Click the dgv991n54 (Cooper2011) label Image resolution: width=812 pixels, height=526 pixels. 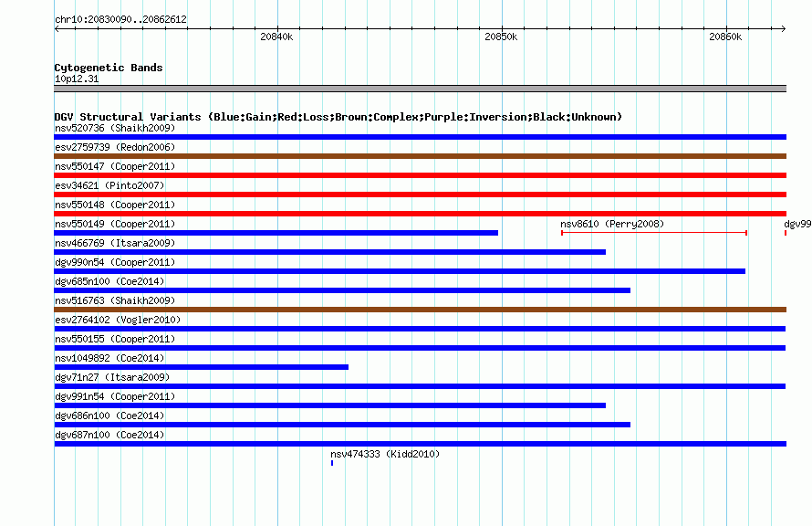(115, 396)
